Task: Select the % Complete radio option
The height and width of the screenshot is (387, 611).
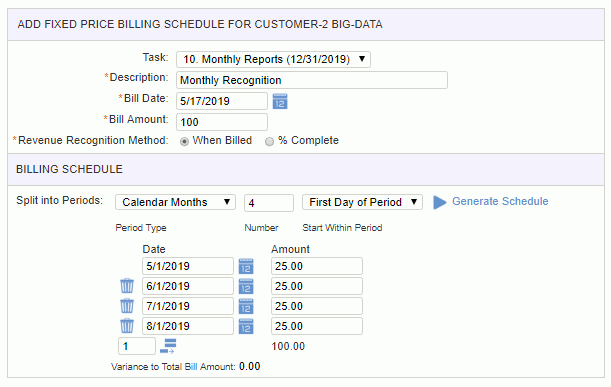Action: tap(269, 141)
